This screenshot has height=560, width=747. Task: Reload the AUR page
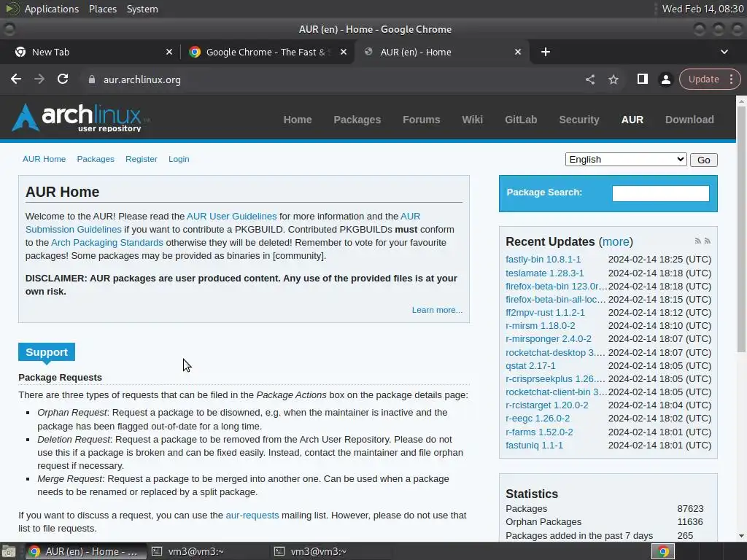[x=63, y=79]
